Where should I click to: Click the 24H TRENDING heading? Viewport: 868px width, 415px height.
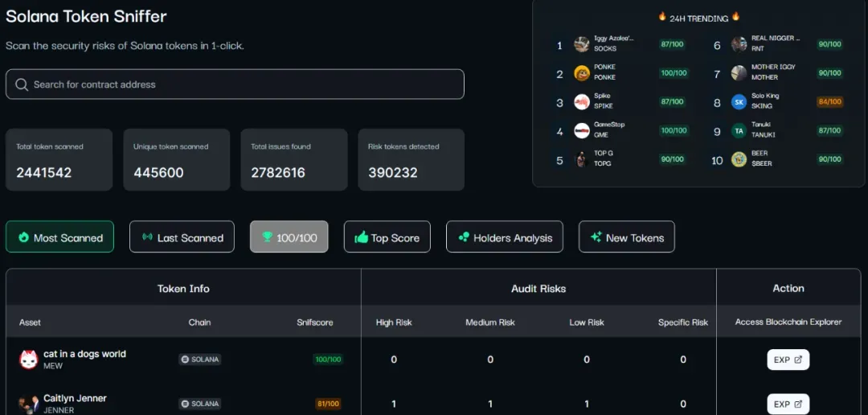[x=698, y=18]
